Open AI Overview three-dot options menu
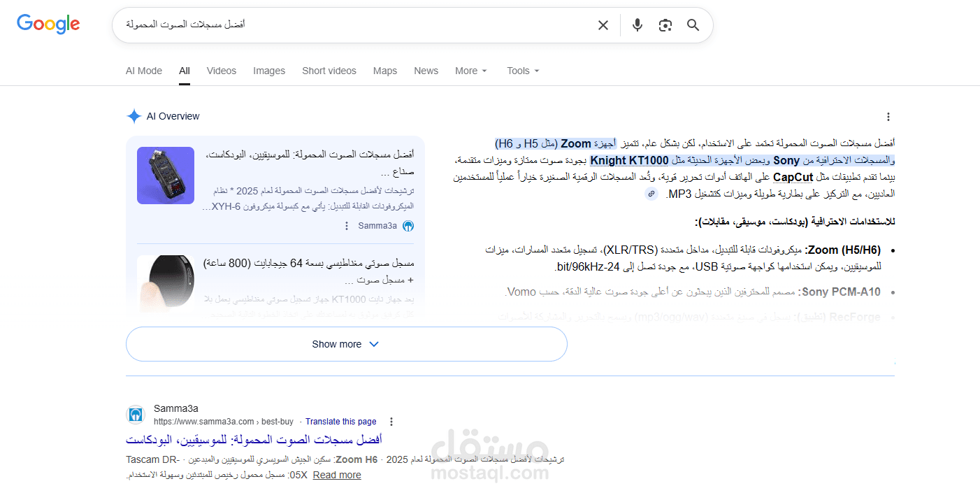 click(x=888, y=117)
